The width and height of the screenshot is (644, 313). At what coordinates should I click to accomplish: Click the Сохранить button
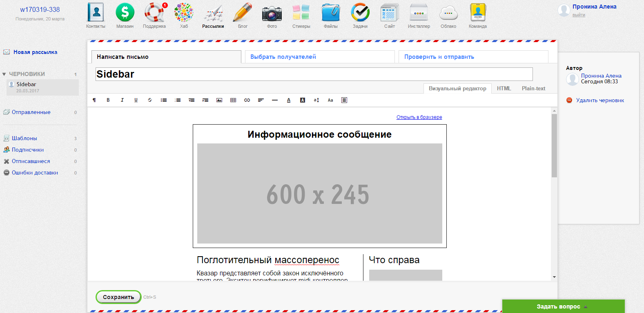(118, 297)
